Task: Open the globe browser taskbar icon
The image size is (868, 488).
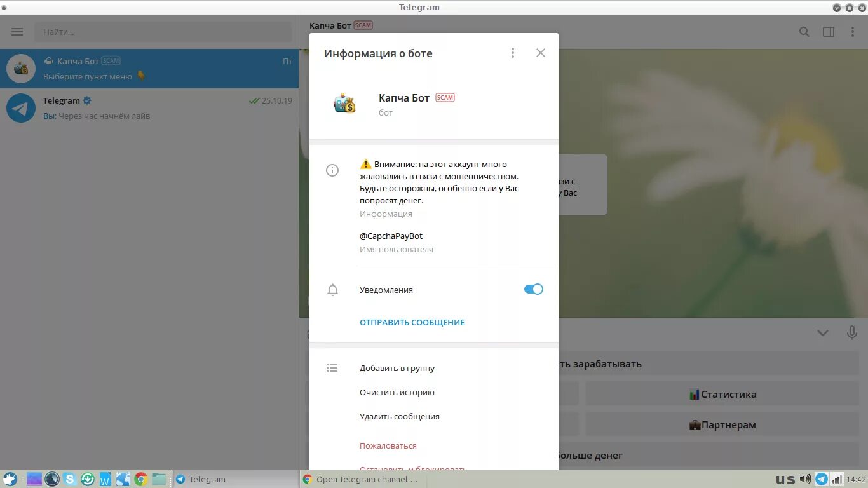Action: 123,479
